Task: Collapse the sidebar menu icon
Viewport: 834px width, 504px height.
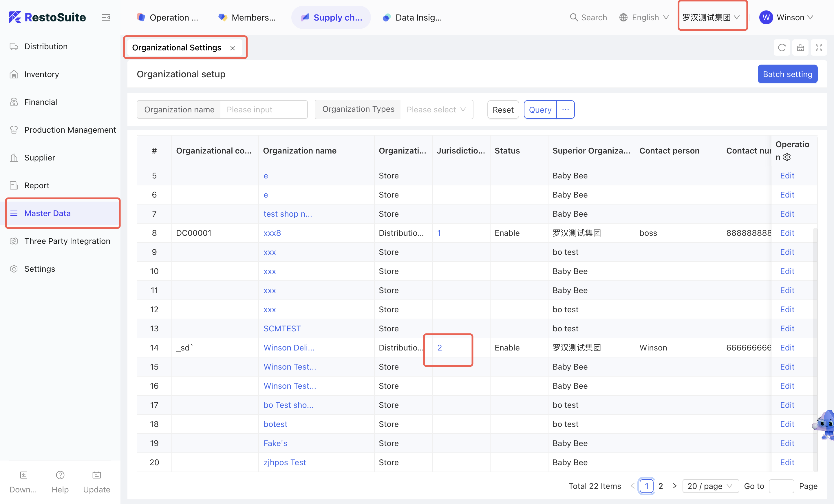Action: pos(106,17)
